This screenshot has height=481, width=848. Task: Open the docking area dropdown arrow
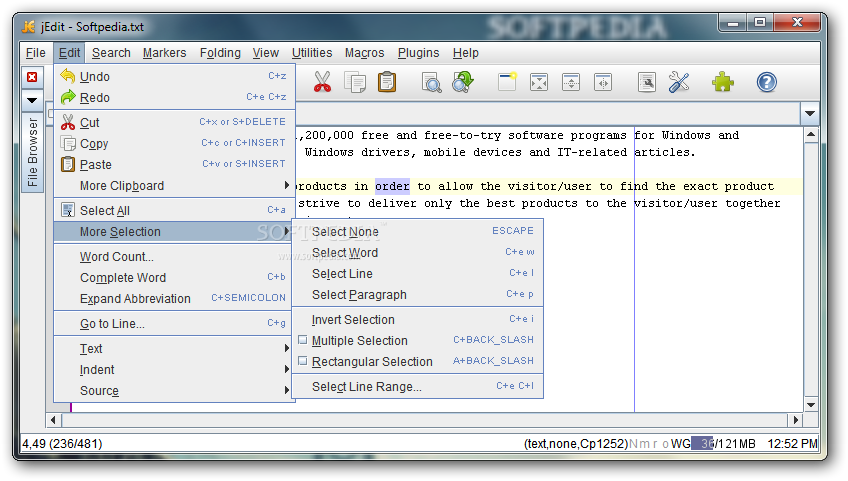pyautogui.click(x=32, y=100)
